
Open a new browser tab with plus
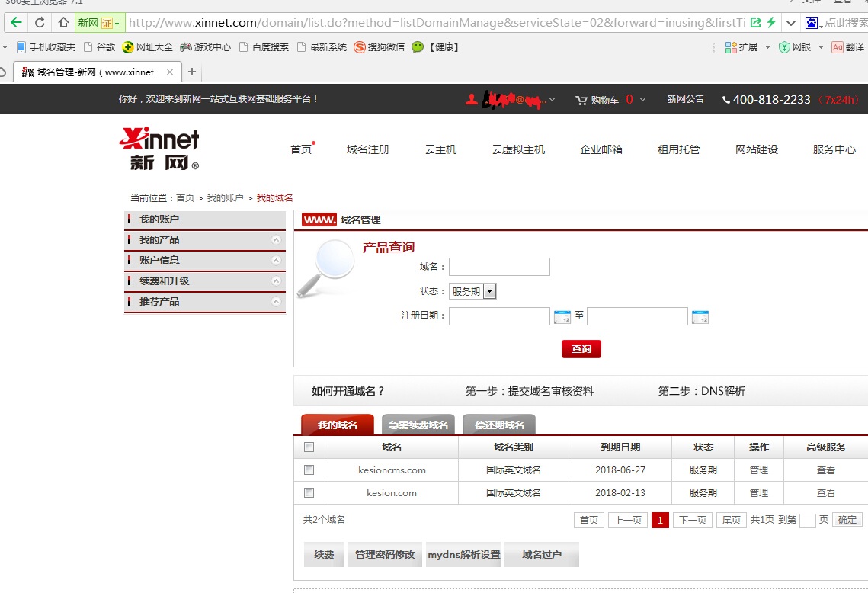[192, 72]
